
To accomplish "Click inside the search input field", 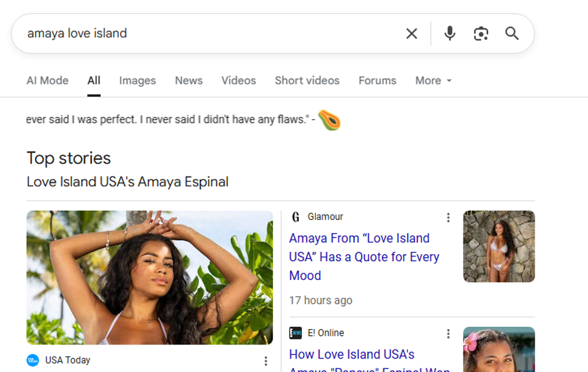I will tap(184, 34).
